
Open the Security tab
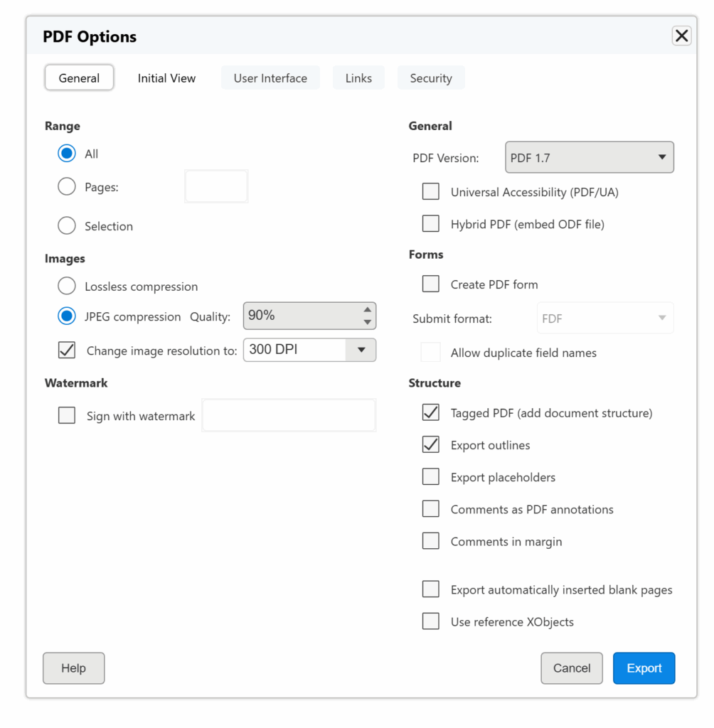[430, 78]
